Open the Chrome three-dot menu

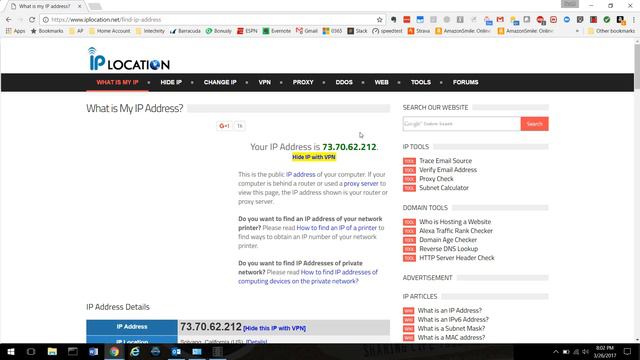click(x=633, y=20)
